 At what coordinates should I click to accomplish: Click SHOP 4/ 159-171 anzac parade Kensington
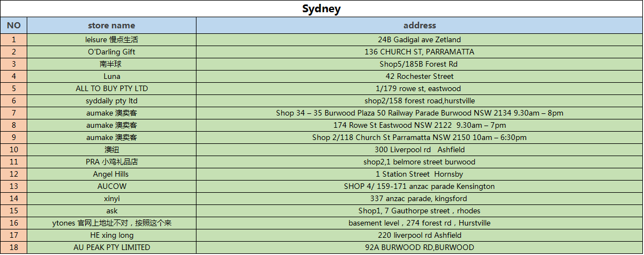point(419,187)
